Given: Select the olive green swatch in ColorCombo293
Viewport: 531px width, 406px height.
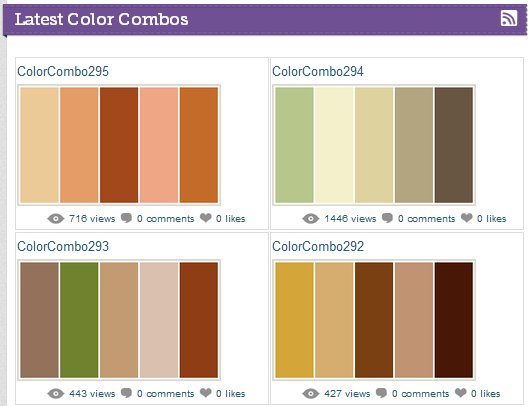Looking at the screenshot, I should 79,320.
